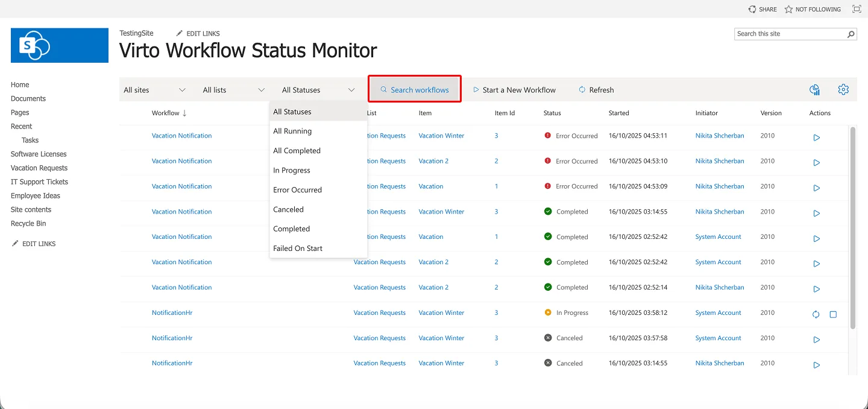Refresh the workflow list
The height and width of the screenshot is (409, 868).
coord(596,89)
